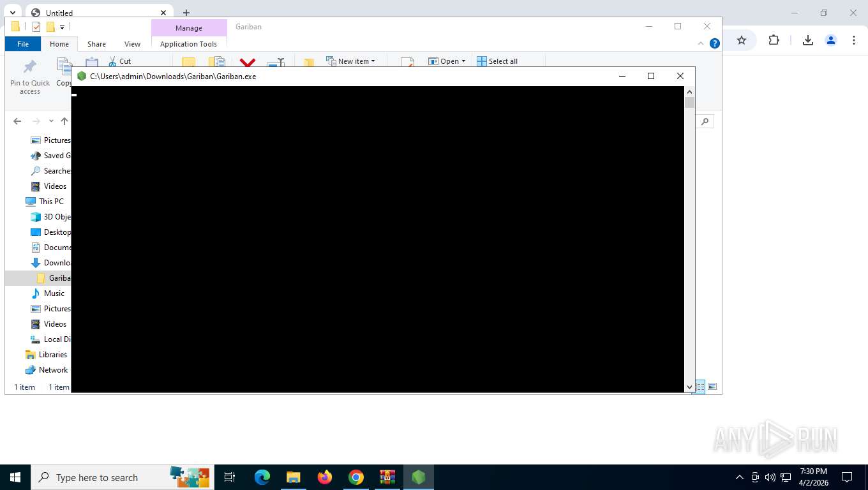Bookmark this page star icon
The height and width of the screenshot is (490, 868).
pyautogui.click(x=742, y=40)
